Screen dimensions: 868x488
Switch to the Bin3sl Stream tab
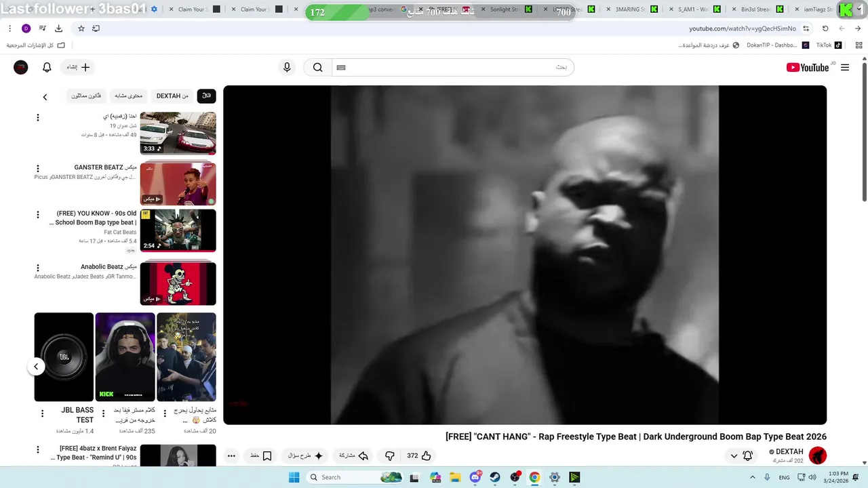coord(755,9)
